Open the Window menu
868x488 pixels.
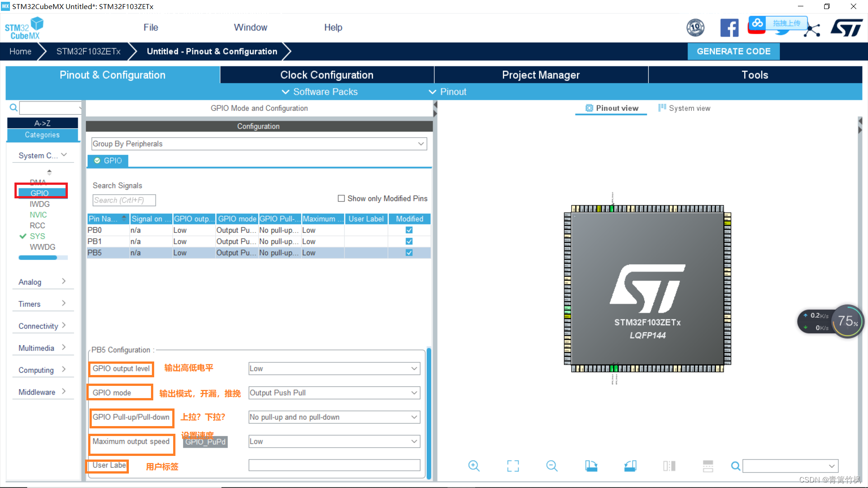pos(250,28)
